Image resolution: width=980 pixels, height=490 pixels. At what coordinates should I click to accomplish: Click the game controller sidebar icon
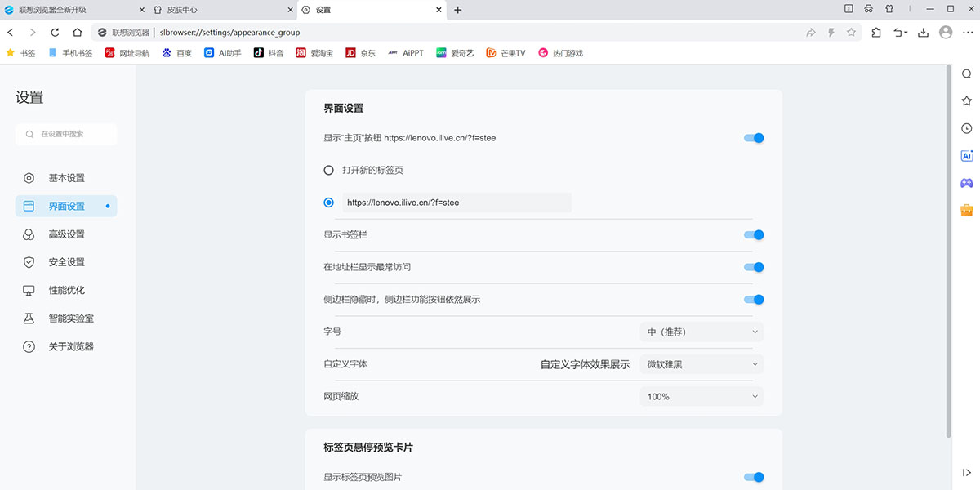pos(967,183)
